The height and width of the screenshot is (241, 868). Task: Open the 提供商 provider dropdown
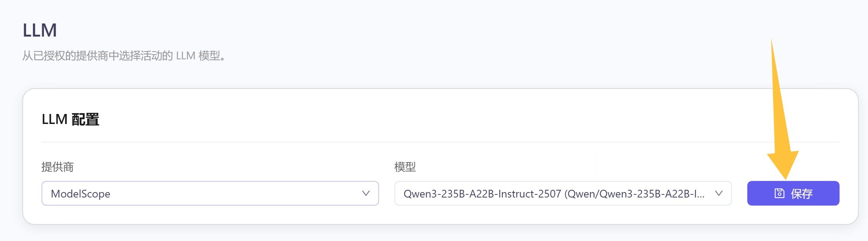[x=210, y=193]
